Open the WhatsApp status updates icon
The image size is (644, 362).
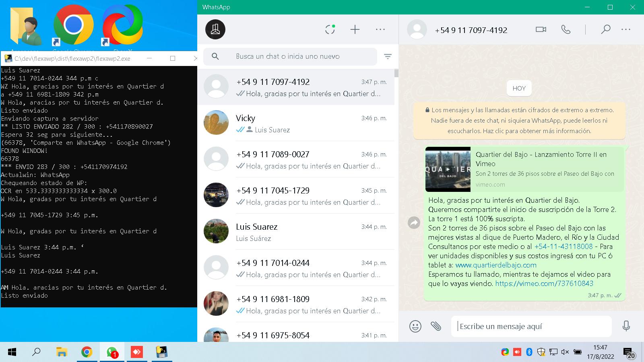(330, 29)
